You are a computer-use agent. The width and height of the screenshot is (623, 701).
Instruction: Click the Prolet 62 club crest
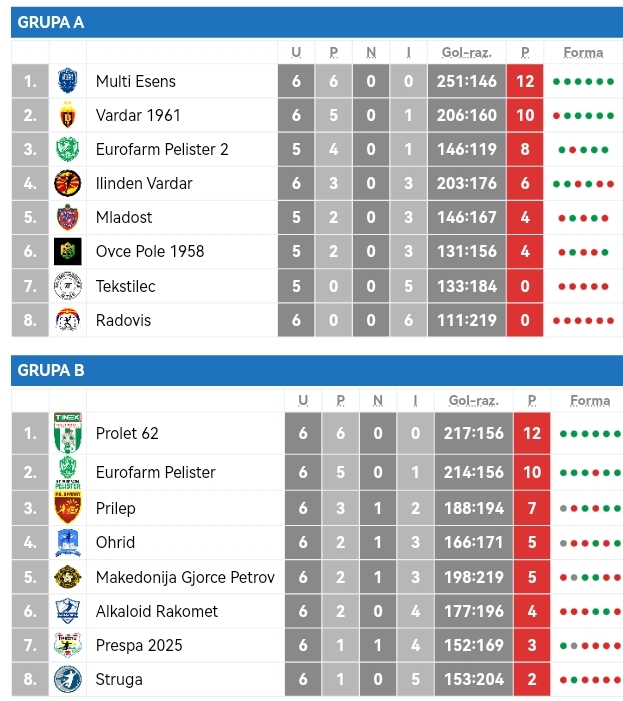tap(67, 433)
